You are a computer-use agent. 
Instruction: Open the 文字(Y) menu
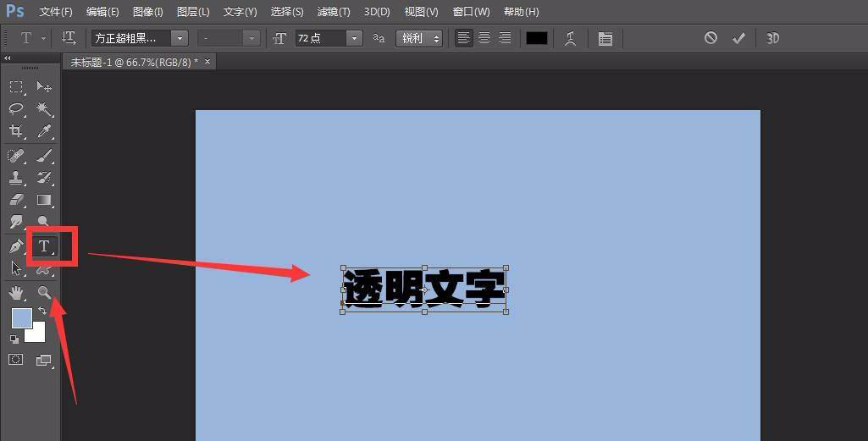click(240, 12)
